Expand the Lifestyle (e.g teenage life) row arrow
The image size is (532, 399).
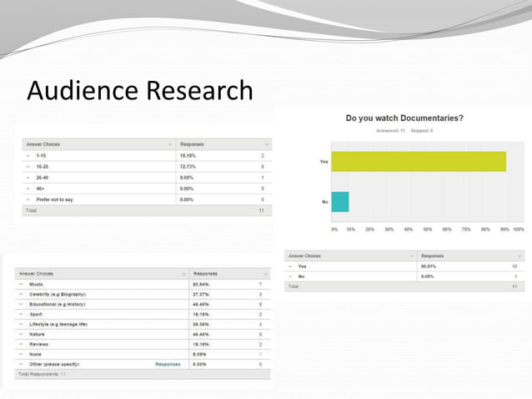pyautogui.click(x=21, y=325)
